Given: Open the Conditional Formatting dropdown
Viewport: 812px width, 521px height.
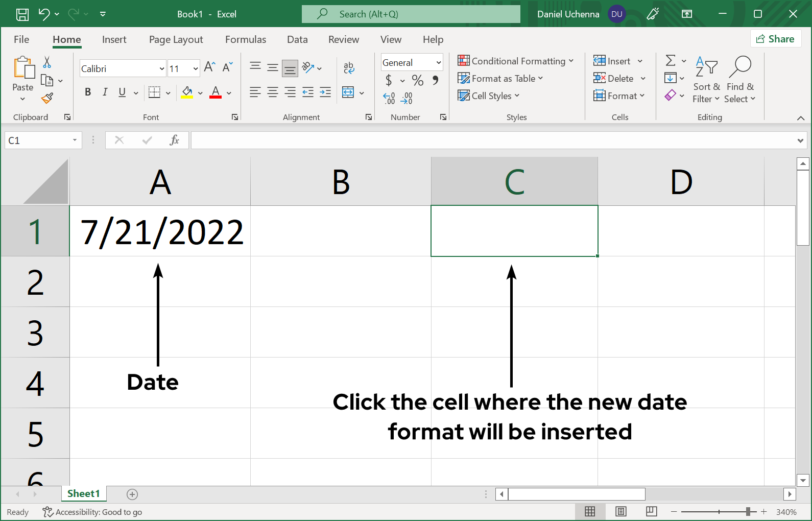Looking at the screenshot, I should 516,61.
